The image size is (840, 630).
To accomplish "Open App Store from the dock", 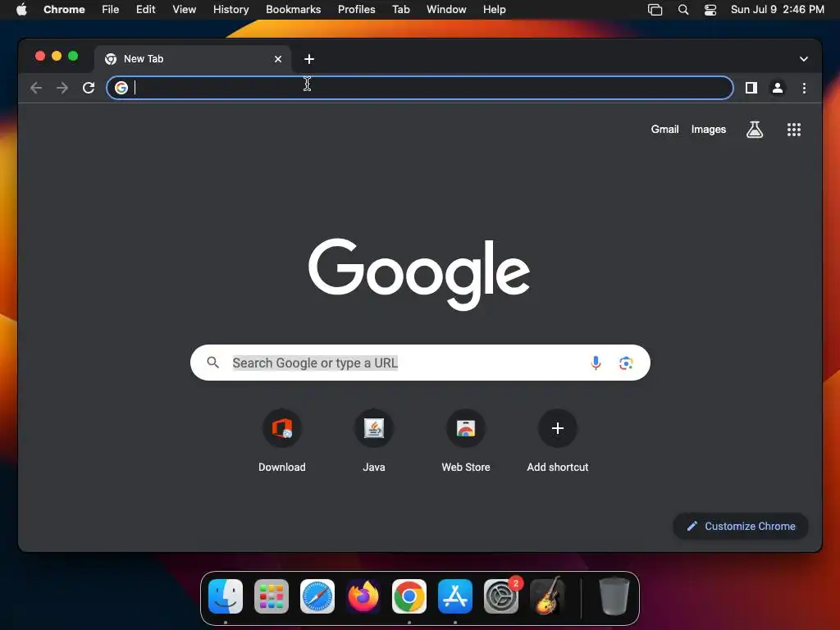I will point(454,596).
